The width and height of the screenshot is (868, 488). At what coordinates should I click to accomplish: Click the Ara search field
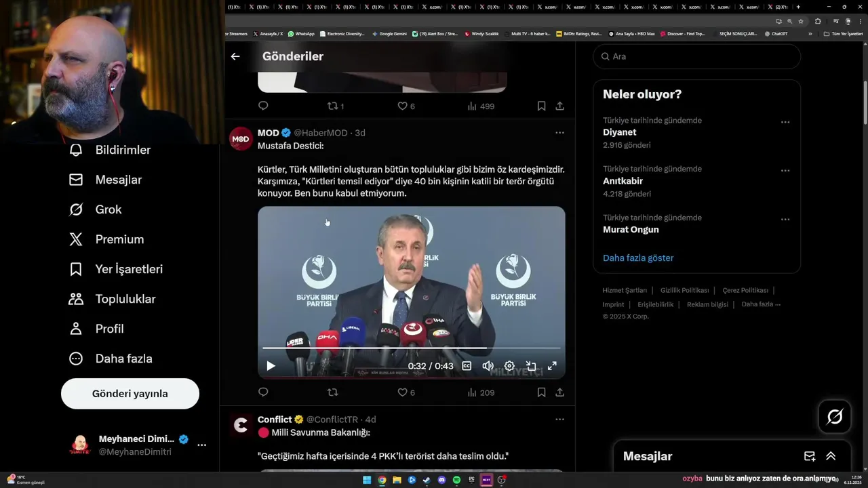pos(697,56)
